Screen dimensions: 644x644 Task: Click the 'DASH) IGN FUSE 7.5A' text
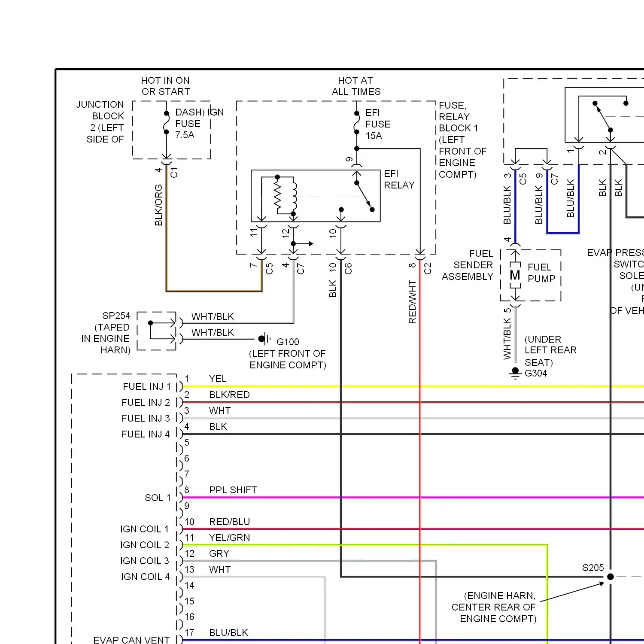pyautogui.click(x=199, y=124)
